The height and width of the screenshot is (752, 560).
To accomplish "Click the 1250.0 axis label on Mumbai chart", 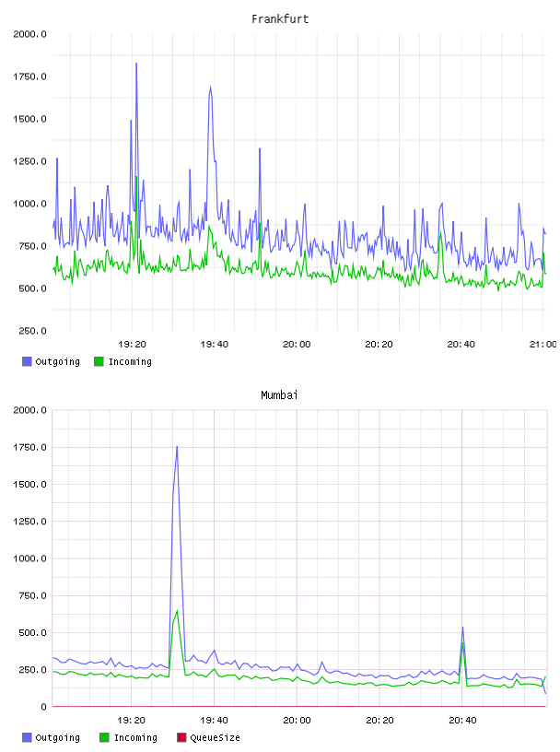I will pyautogui.click(x=29, y=522).
